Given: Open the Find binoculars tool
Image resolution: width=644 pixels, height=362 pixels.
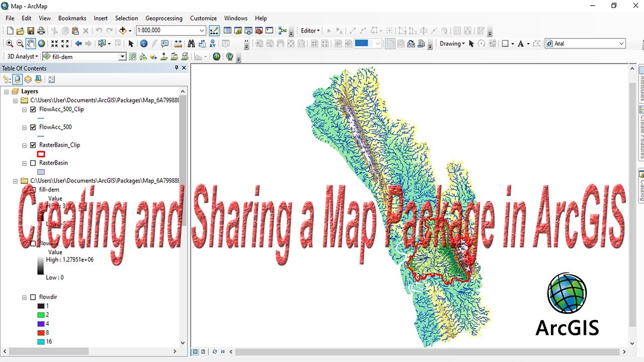Looking at the screenshot, I should point(191,44).
